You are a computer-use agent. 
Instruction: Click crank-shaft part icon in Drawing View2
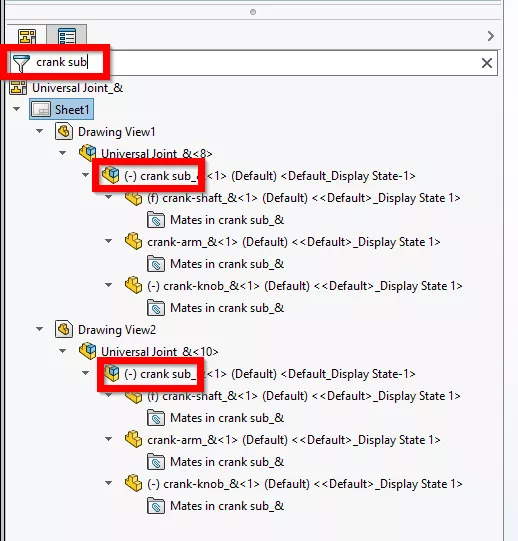134,397
